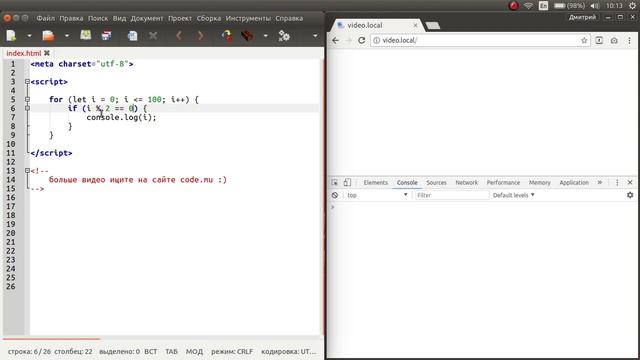640x360 pixels.
Task: Open the DevTools three-dot options menu
Action: pos(617,182)
